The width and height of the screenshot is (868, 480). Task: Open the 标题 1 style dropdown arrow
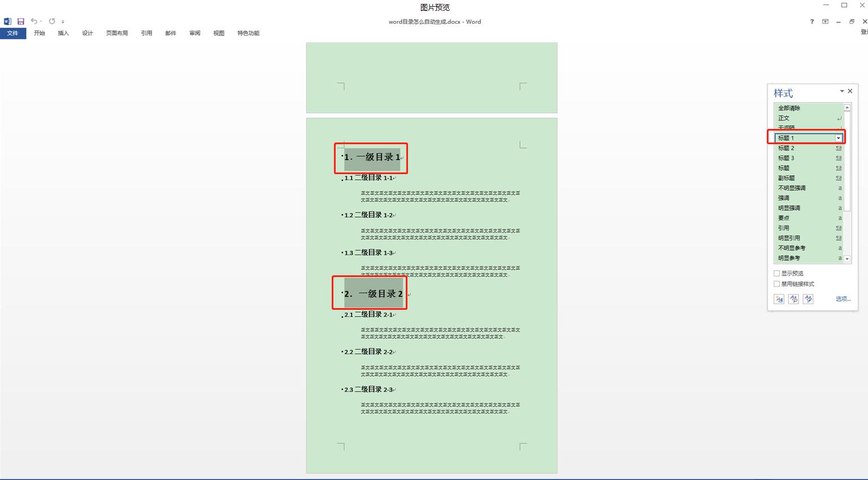pyautogui.click(x=839, y=138)
